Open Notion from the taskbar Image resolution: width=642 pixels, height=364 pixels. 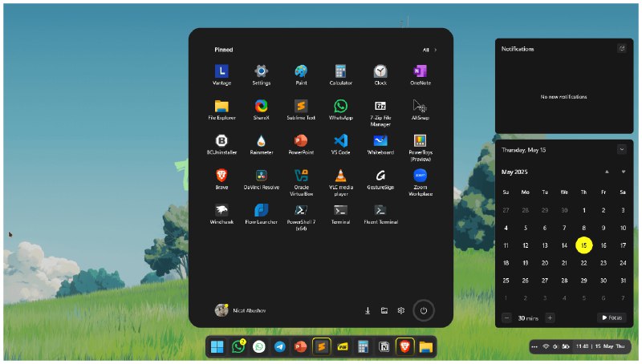[384, 347]
